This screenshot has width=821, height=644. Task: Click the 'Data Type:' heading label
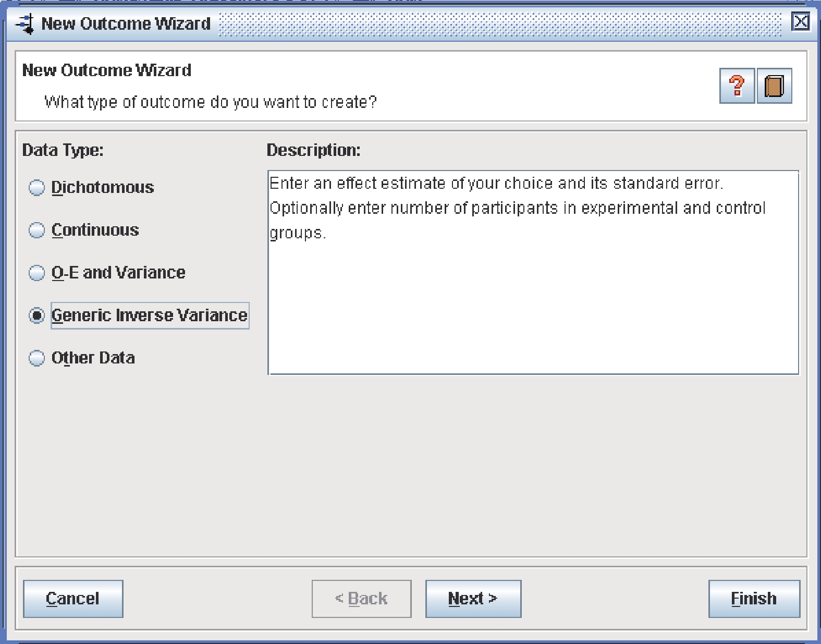[63, 150]
